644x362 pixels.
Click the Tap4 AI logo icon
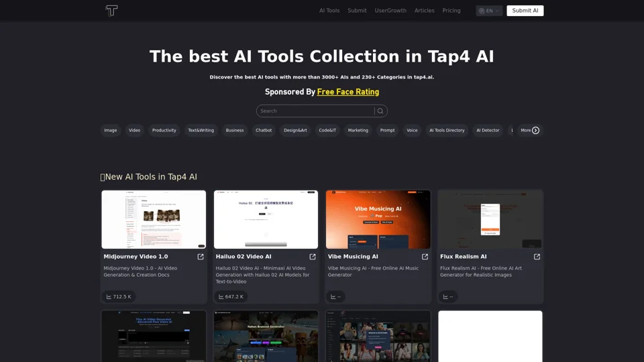(x=111, y=10)
